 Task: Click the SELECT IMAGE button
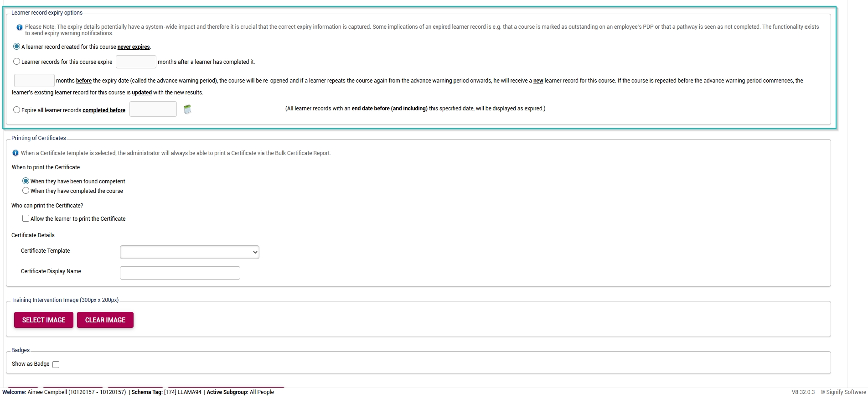click(44, 320)
